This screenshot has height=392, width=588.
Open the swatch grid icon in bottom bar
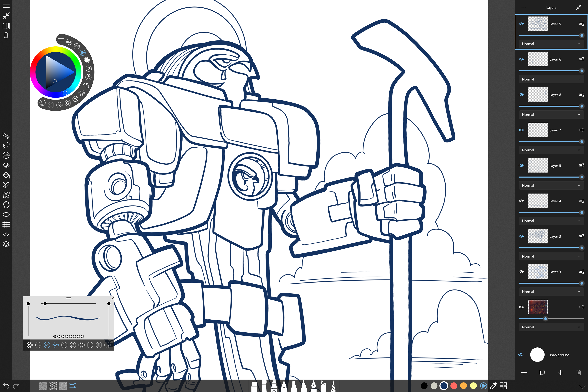tap(503, 386)
